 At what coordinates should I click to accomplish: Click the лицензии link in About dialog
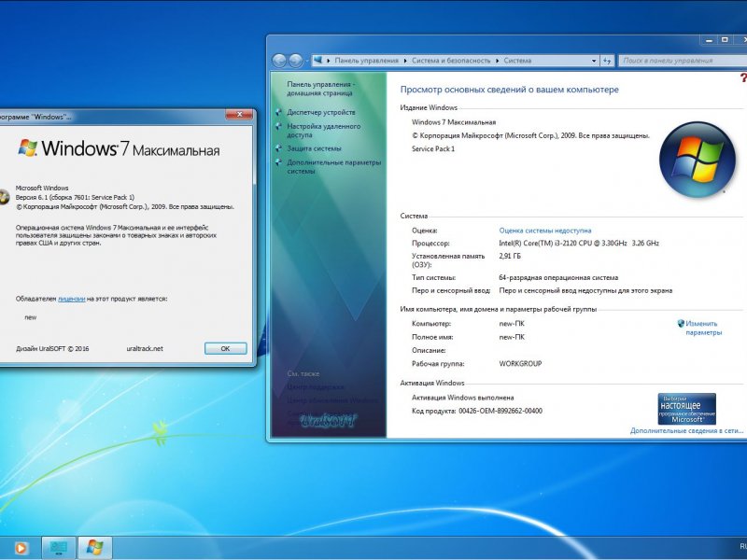click(72, 299)
